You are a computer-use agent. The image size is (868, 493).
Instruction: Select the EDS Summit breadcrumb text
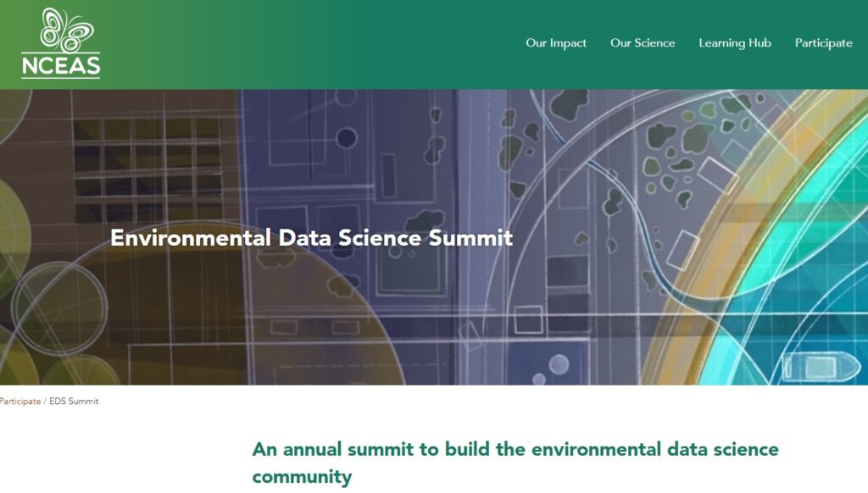click(x=74, y=402)
